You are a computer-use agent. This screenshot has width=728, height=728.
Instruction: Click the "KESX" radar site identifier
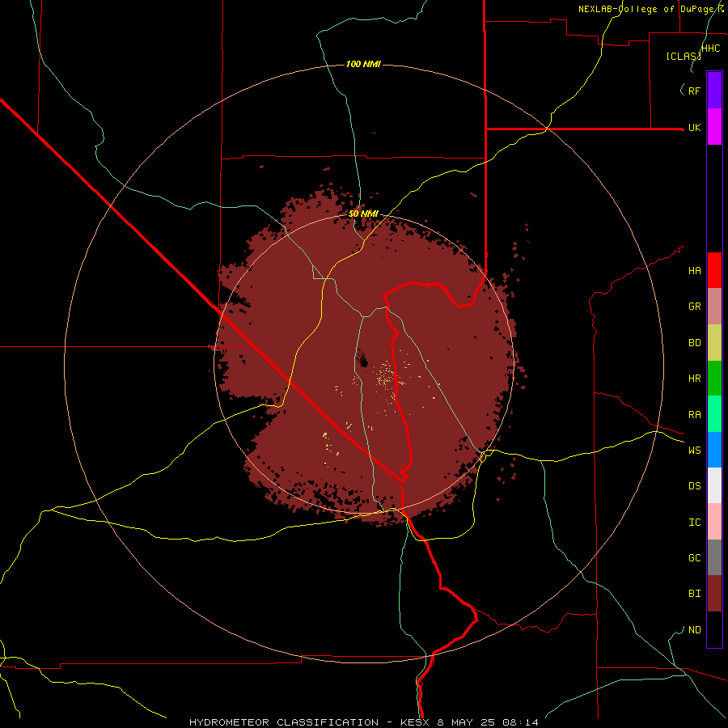point(415,722)
